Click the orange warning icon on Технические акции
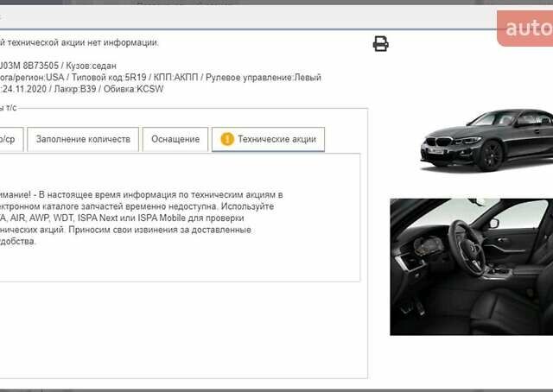Screen dimensions: 553x392 pyautogui.click(x=227, y=139)
